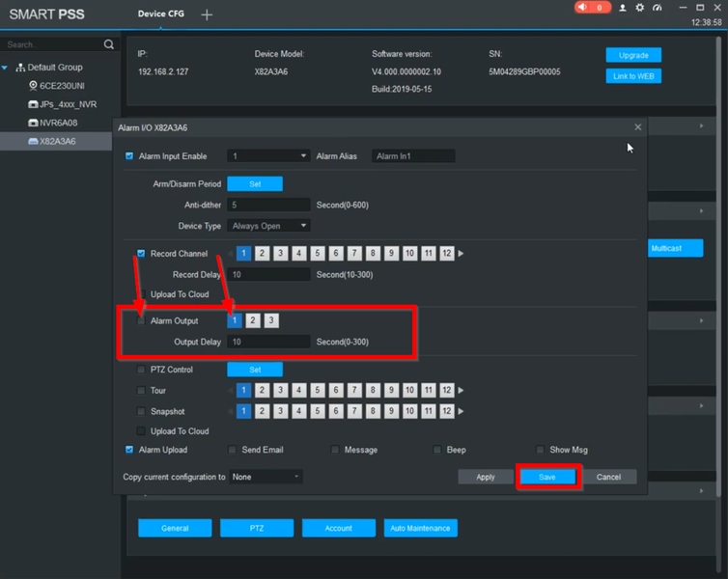
Task: Add new tab with plus icon
Action: click(207, 14)
